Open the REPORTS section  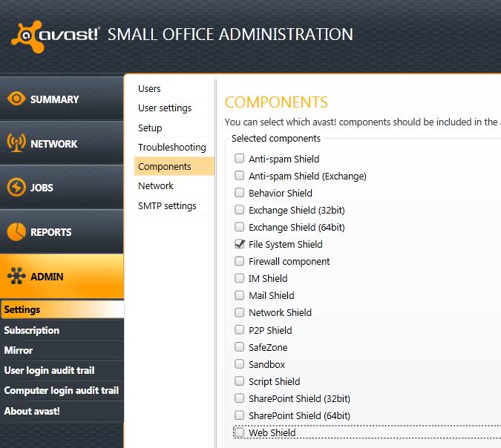[x=62, y=232]
